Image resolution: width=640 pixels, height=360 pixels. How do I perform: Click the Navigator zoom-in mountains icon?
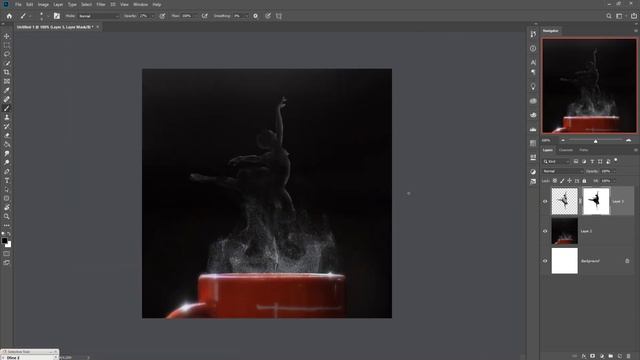point(629,140)
